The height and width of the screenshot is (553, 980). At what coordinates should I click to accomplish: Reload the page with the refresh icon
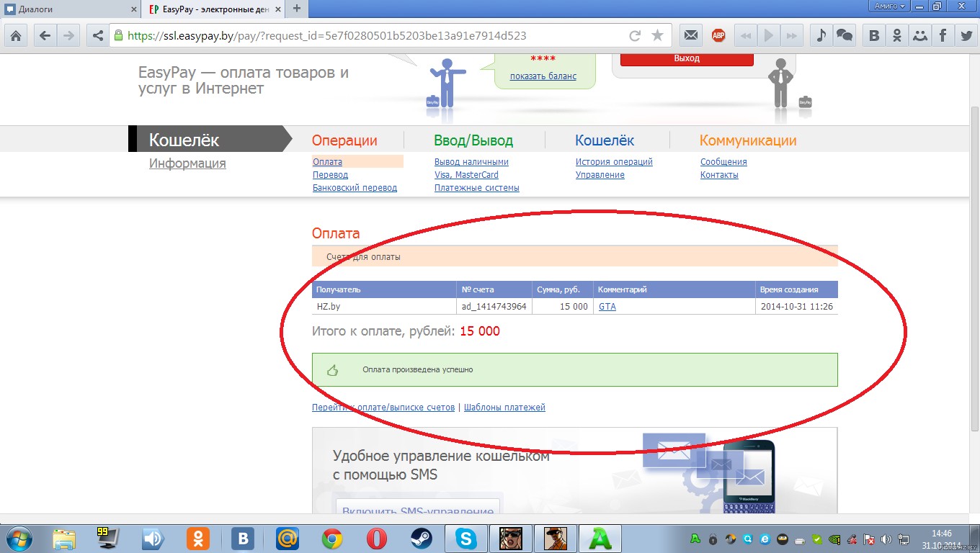click(635, 35)
